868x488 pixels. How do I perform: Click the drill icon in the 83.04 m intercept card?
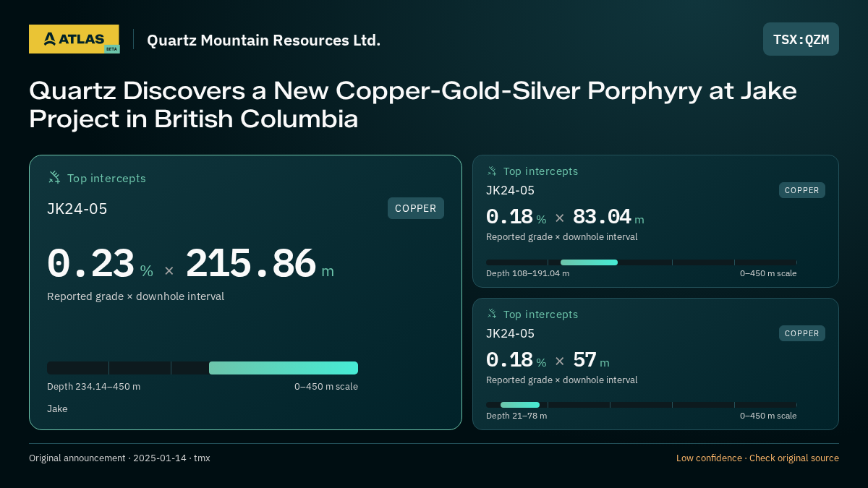[x=492, y=171]
